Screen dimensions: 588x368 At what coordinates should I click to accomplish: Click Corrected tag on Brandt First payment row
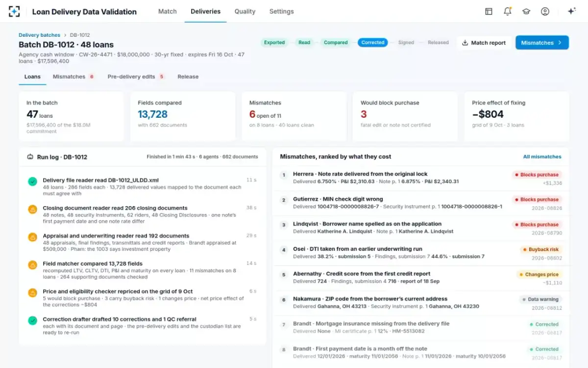tap(544, 349)
